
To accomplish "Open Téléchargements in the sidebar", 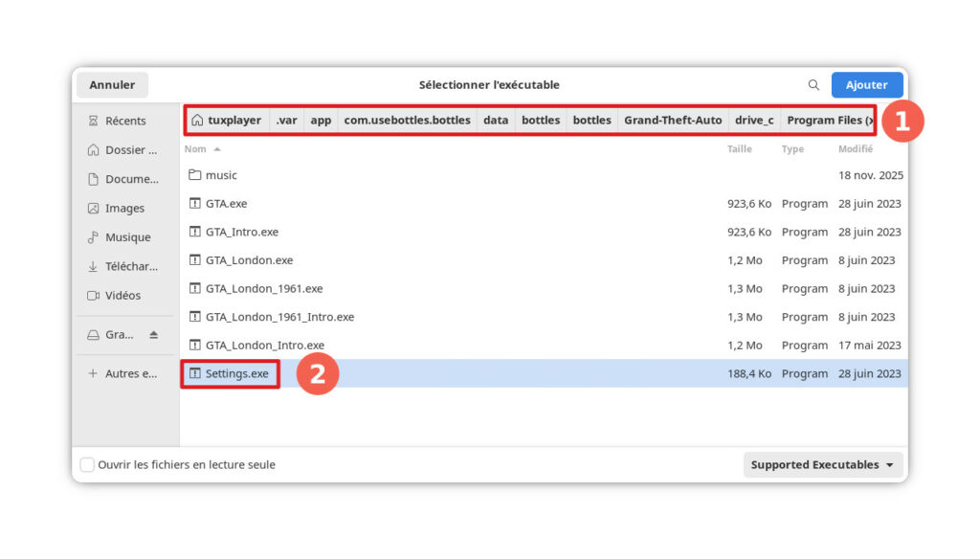I will (x=130, y=266).
